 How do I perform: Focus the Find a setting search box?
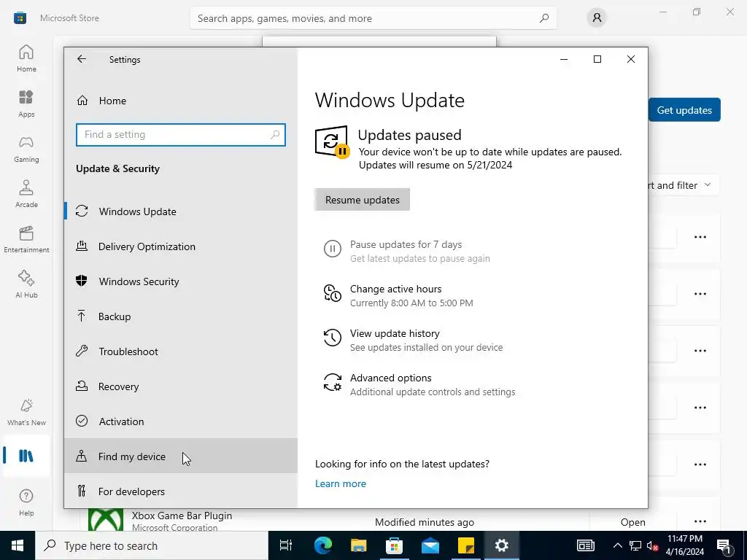[181, 135]
